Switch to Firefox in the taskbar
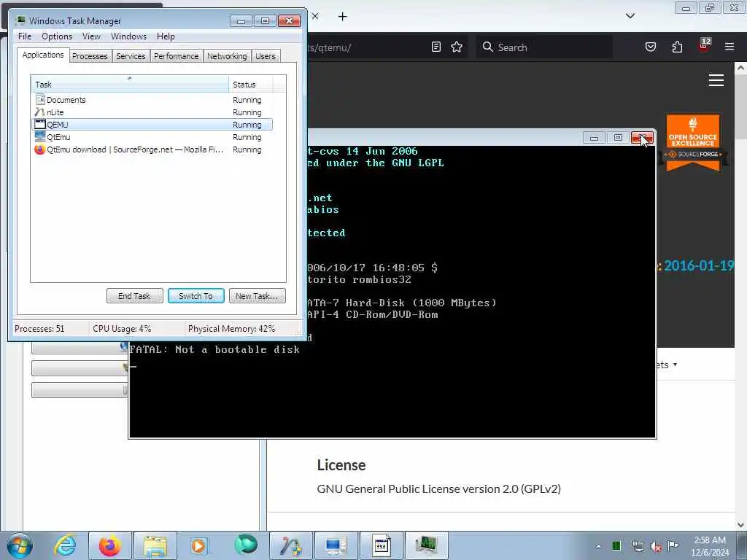747x560 pixels. click(110, 545)
